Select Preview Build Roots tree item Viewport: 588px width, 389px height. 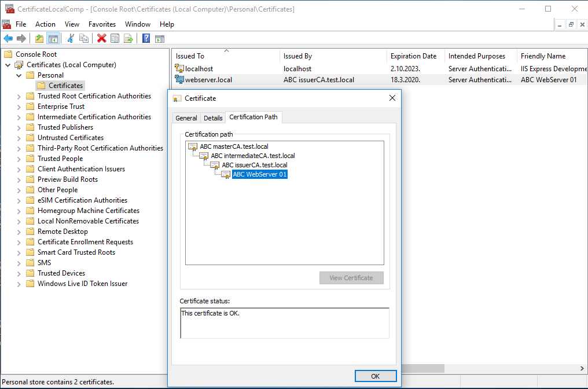click(x=68, y=179)
